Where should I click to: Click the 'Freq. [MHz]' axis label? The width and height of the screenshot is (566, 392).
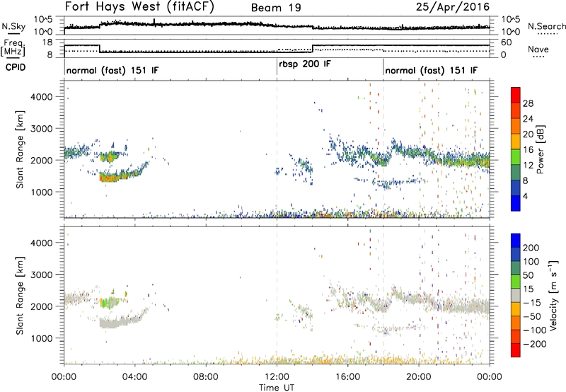click(13, 47)
